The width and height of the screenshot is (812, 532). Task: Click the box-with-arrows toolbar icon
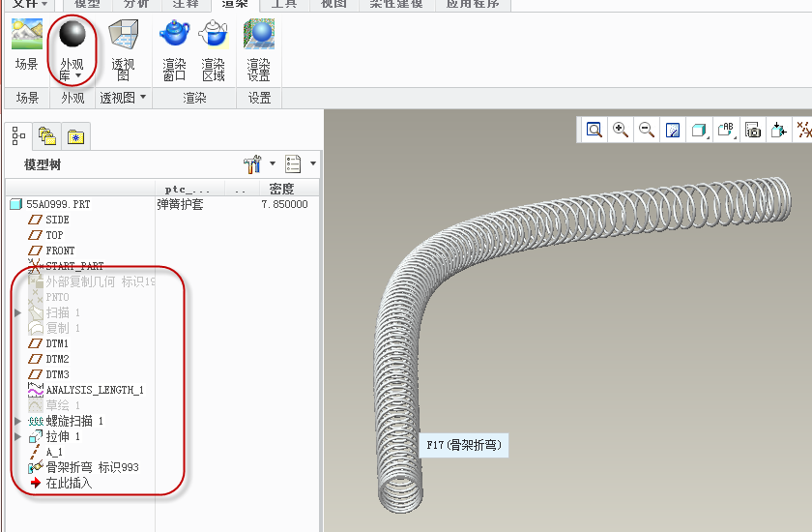(x=778, y=130)
